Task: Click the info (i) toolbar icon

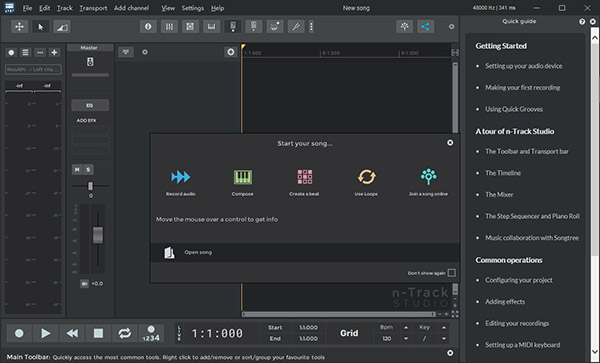Action: 148,26
